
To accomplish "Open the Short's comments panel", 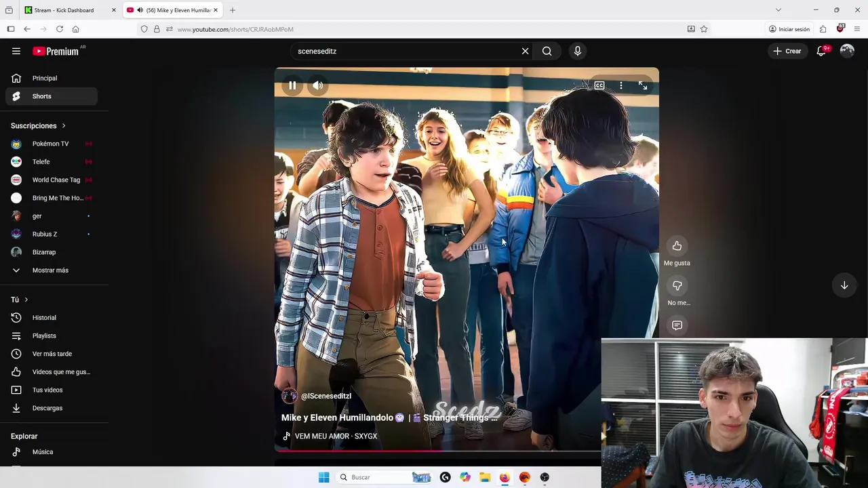I will [x=677, y=325].
